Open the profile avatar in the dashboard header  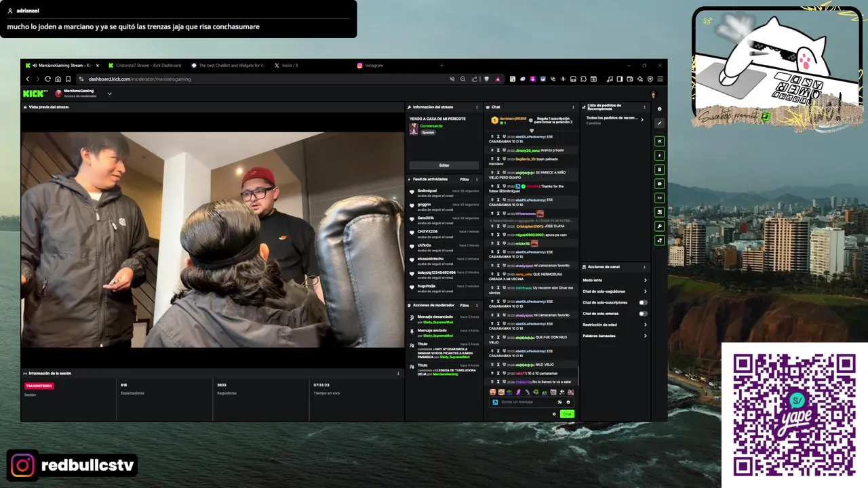point(653,94)
